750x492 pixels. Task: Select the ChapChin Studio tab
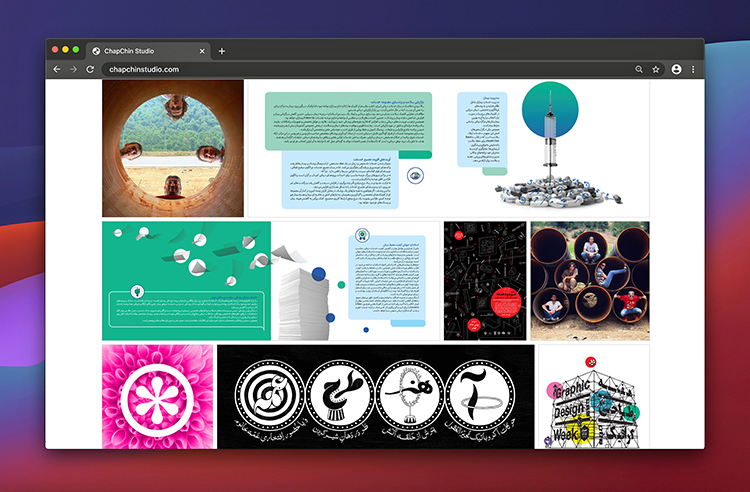[x=140, y=50]
